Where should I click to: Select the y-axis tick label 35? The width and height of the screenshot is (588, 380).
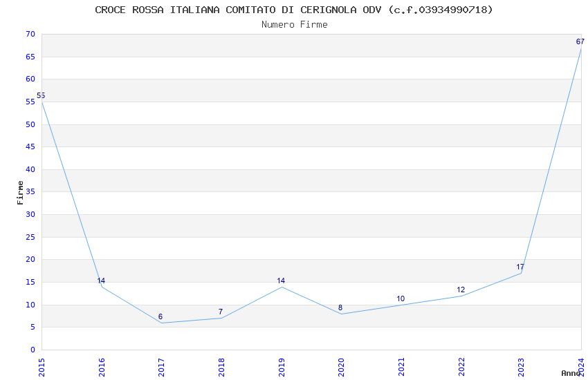[x=30, y=191]
